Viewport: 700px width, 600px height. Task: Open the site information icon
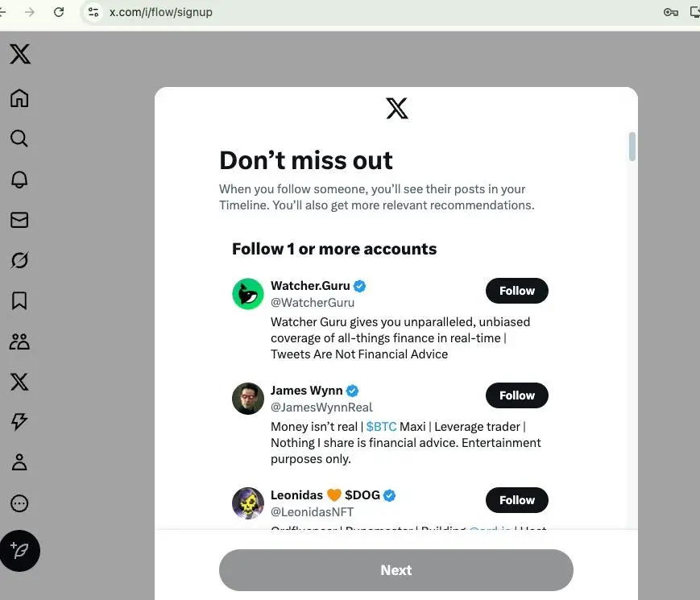tap(93, 12)
